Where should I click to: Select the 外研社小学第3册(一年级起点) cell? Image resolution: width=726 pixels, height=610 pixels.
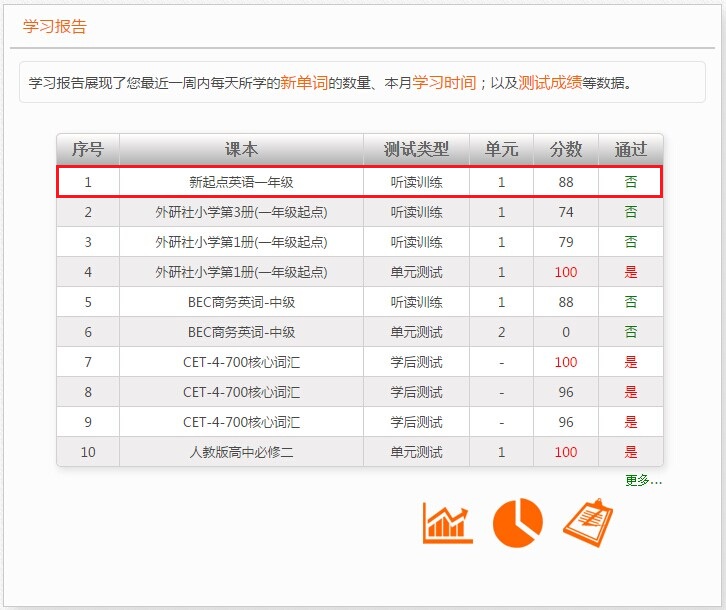(x=241, y=212)
